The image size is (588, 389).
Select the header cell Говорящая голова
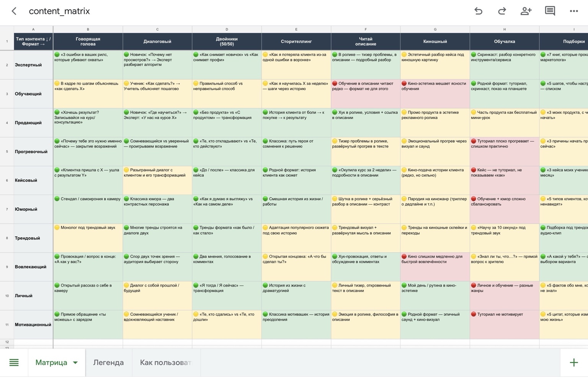pyautogui.click(x=88, y=41)
